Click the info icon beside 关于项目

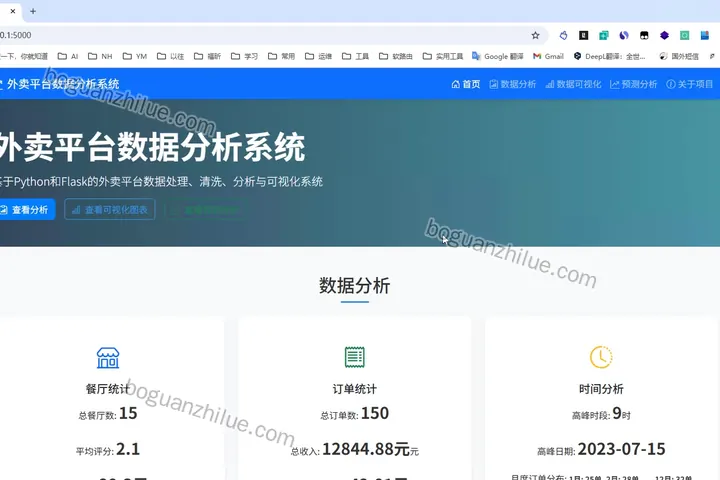(x=671, y=84)
